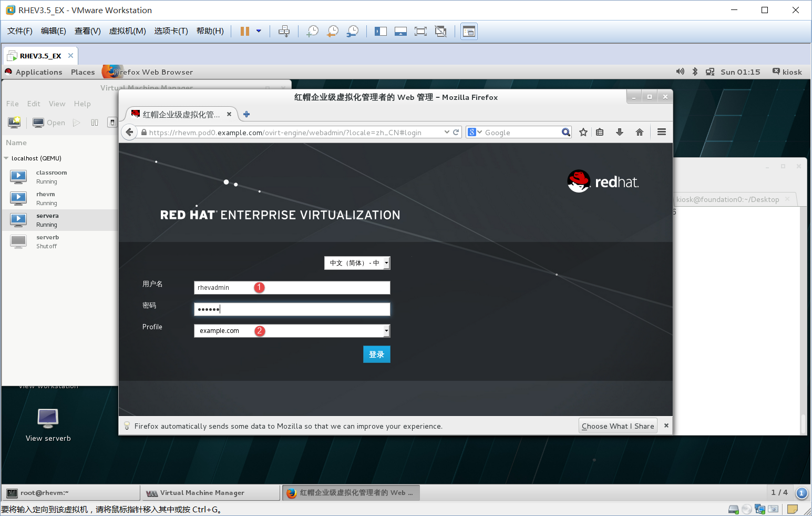This screenshot has height=516, width=812.
Task: Close the 红帽企业级虚拟化管 Firefox tab
Action: [x=229, y=114]
